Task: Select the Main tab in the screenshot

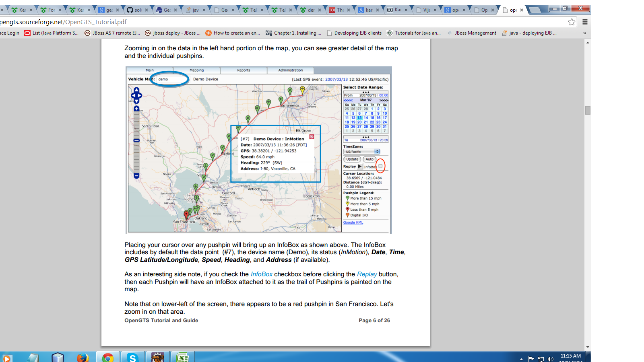Action: pyautogui.click(x=149, y=70)
